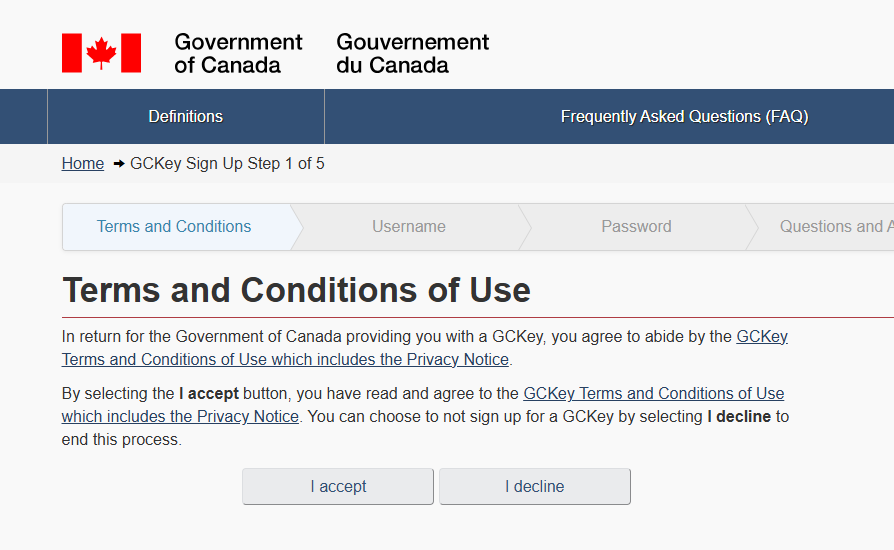
Task: Click the Canadian flag maple leaf icon
Action: point(101,53)
